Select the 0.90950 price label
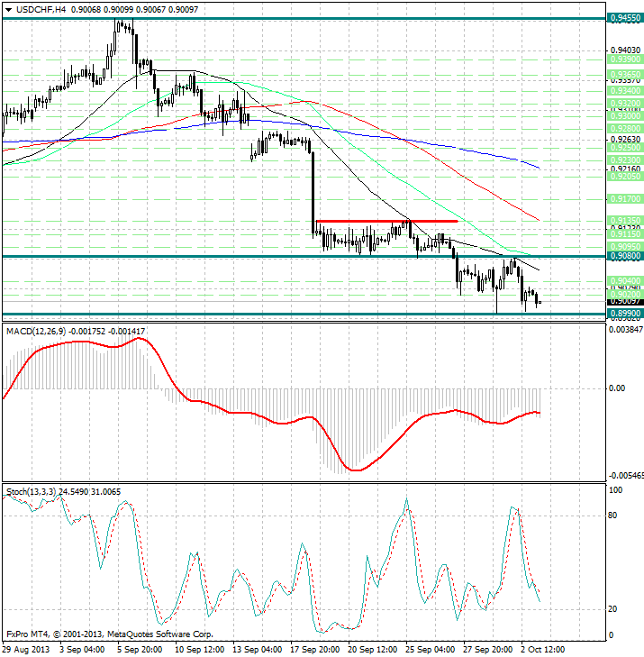The height and width of the screenshot is (657, 644). pyautogui.click(x=625, y=246)
